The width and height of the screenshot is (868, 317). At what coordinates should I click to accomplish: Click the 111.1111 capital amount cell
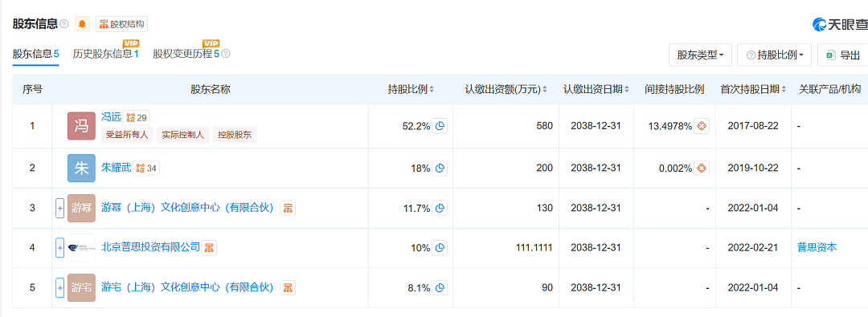point(534,248)
